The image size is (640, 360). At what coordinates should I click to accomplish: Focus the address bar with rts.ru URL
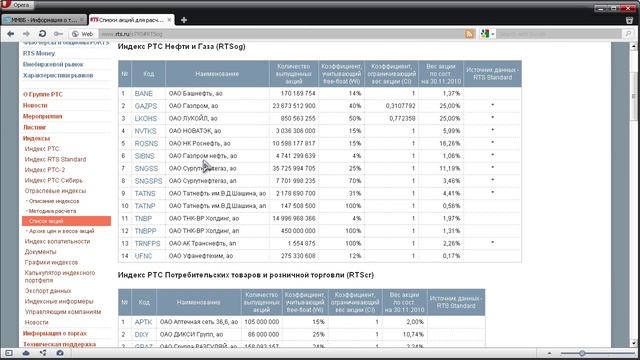281,34
